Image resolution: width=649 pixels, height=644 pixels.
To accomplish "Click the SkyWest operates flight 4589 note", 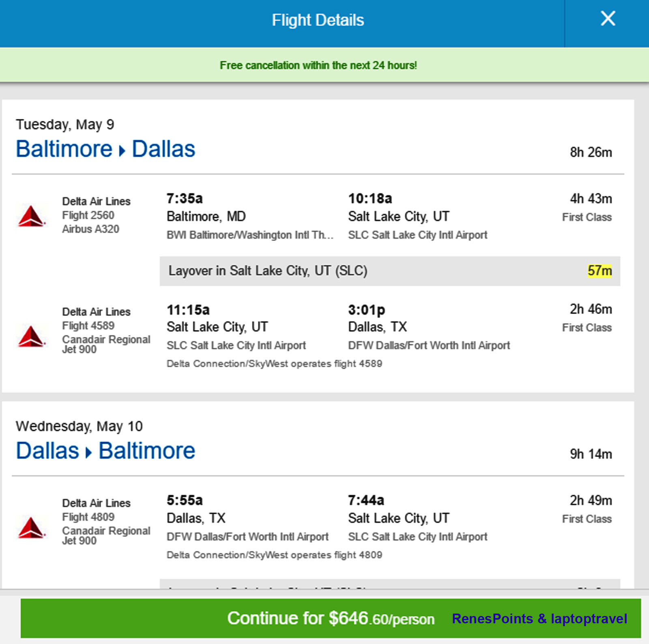I will click(274, 363).
